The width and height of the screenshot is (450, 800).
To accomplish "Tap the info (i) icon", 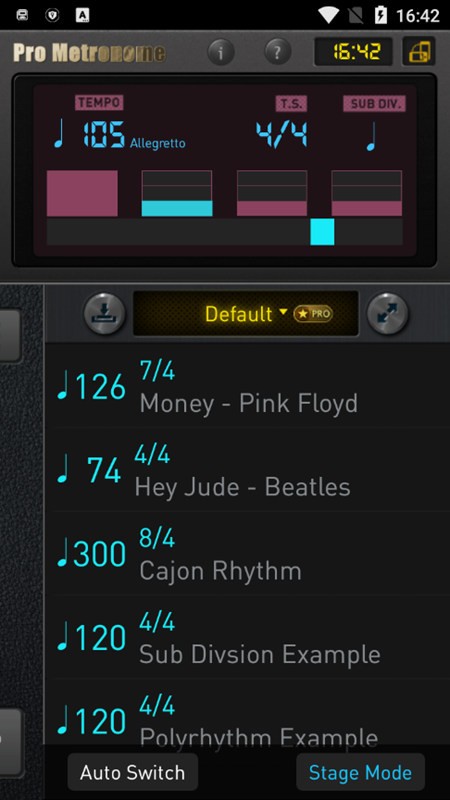I will click(220, 52).
